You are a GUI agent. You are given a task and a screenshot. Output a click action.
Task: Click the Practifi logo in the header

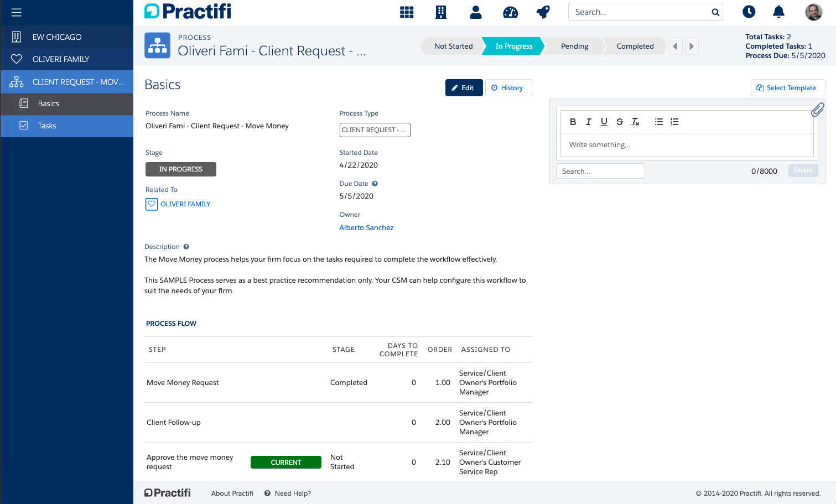click(x=188, y=12)
